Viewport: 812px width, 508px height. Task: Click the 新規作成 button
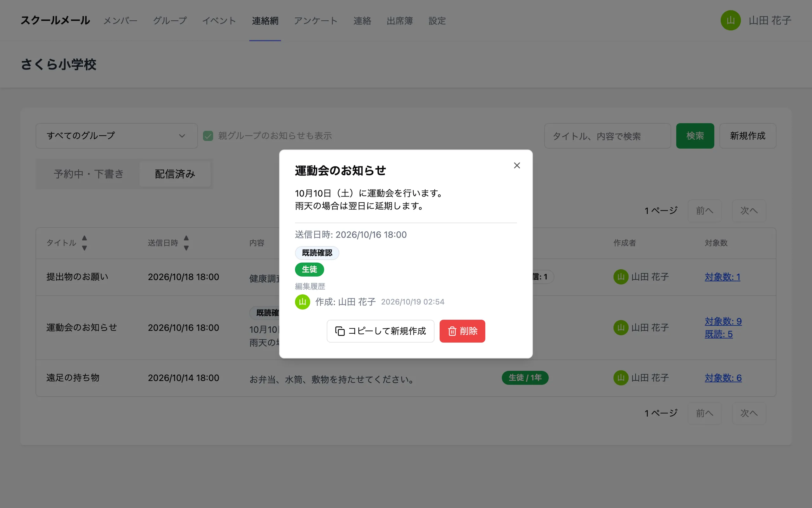pos(748,136)
